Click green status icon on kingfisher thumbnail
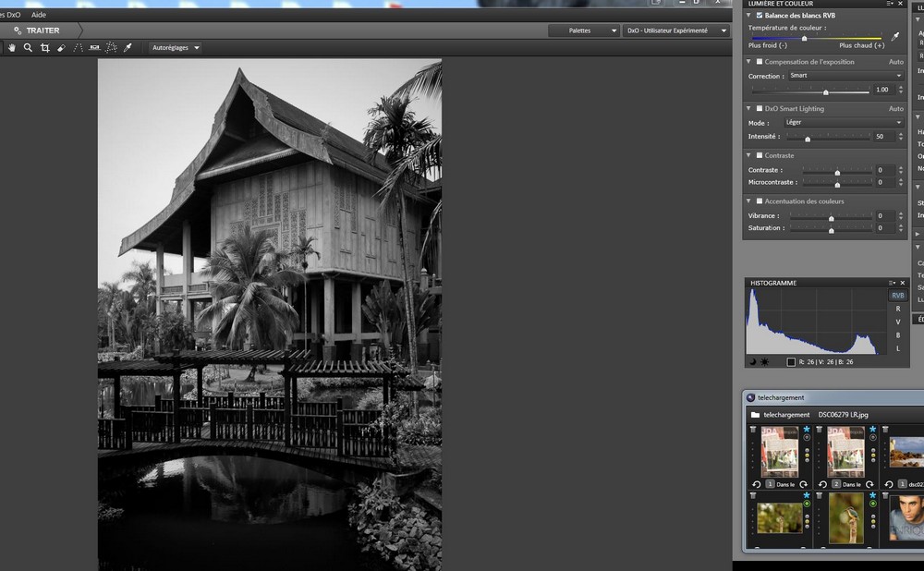 873,504
